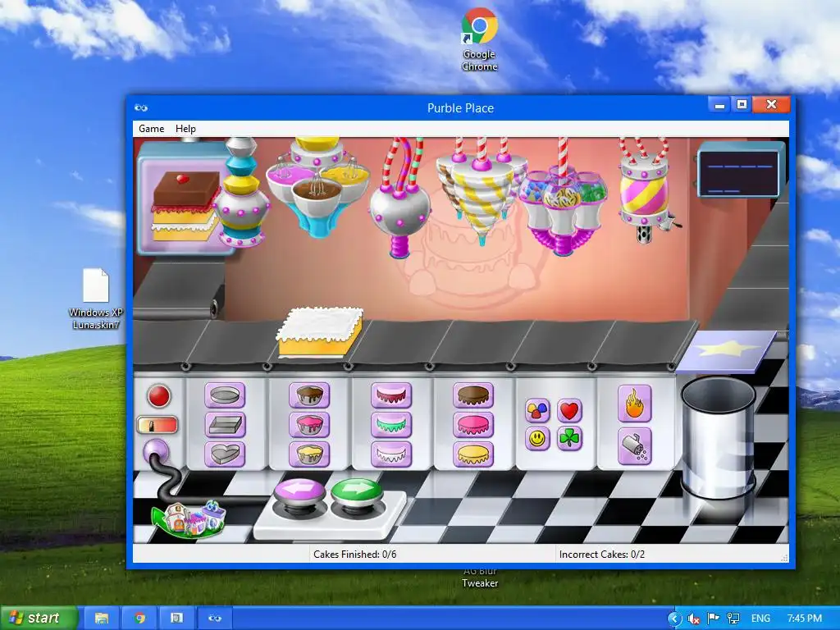Expand hidden tray icons arrow
The height and width of the screenshot is (630, 840).
[x=674, y=619]
